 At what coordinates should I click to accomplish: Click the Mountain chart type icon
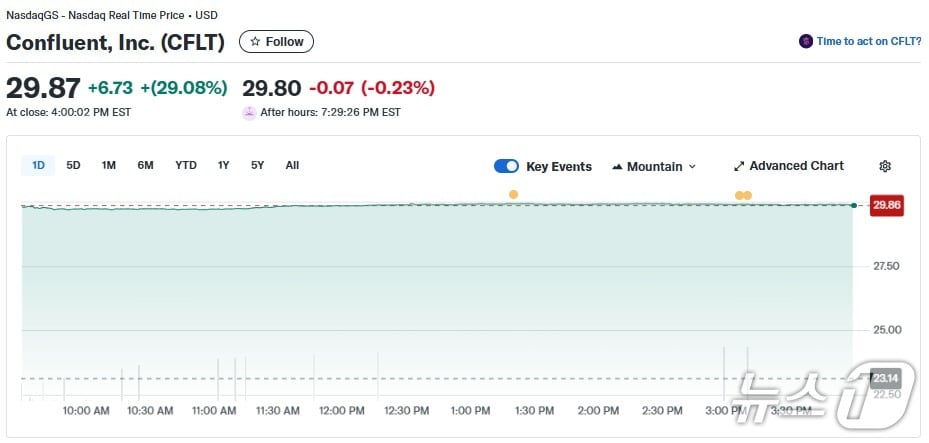(x=617, y=167)
